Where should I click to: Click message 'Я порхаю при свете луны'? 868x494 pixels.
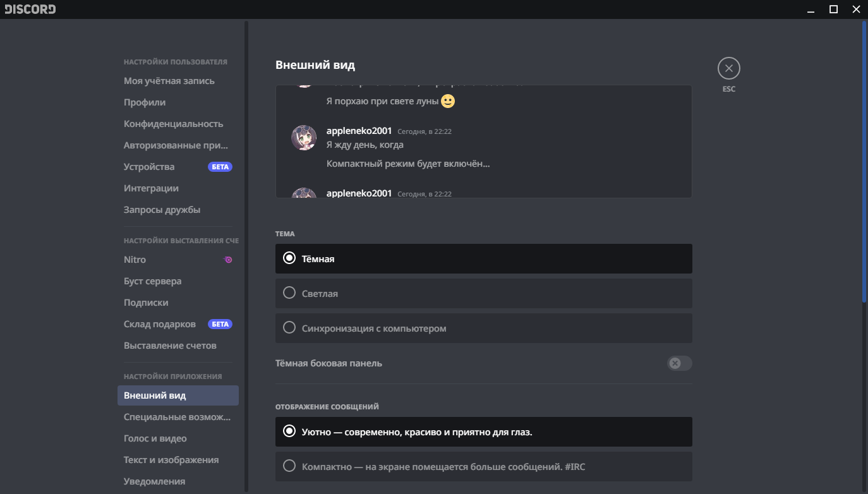[382, 101]
